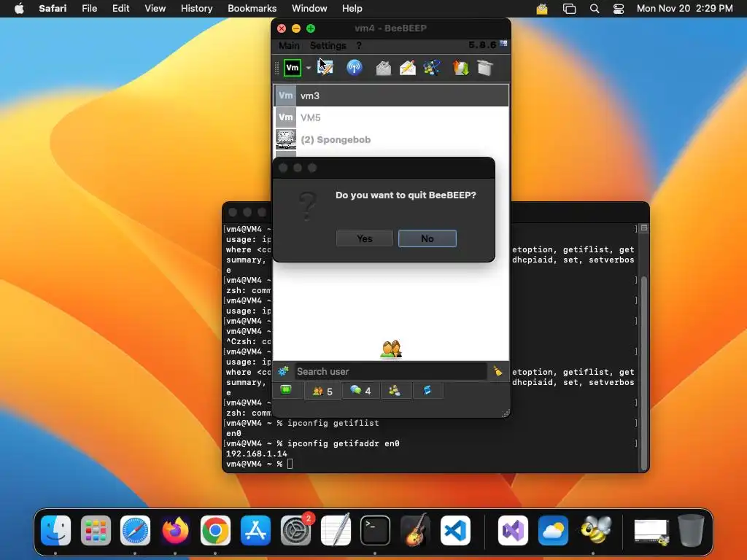Open Spotlight search in menu bar
747x560 pixels.
(594, 9)
